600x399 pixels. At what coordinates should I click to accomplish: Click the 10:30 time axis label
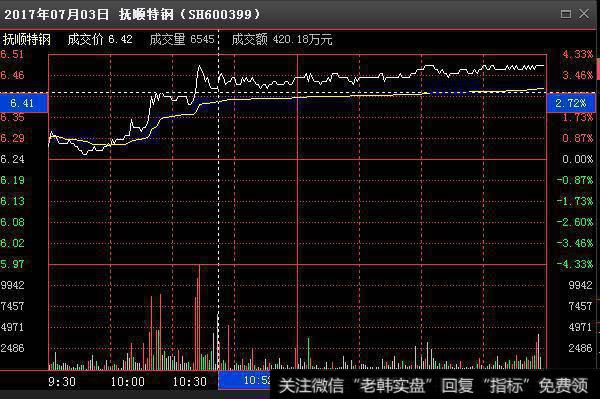click(x=189, y=382)
